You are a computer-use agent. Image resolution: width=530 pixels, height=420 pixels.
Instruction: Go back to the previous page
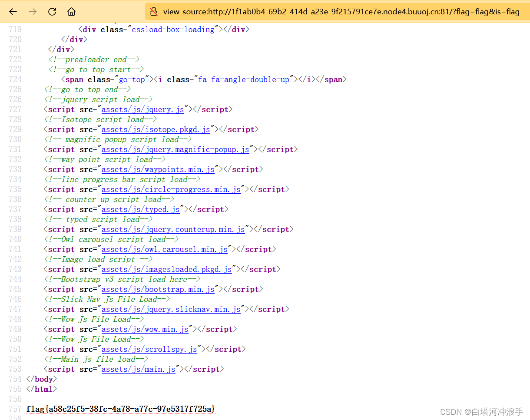[13, 12]
